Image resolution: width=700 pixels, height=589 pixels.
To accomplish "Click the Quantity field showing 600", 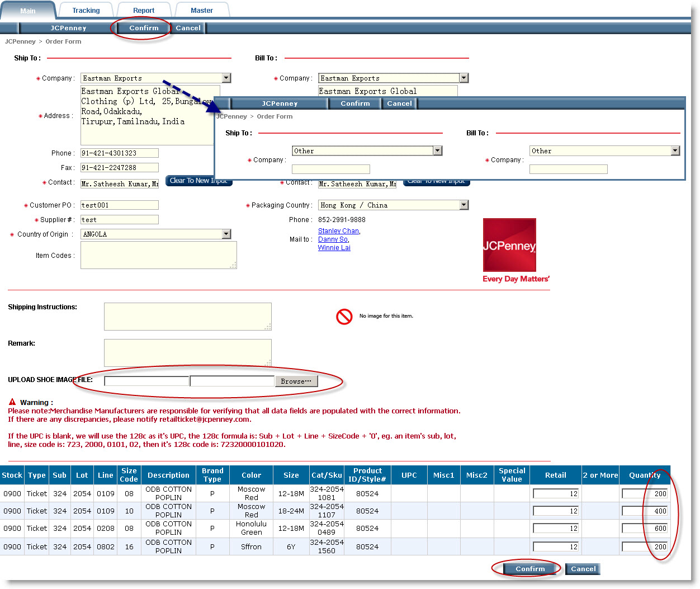I will click(x=645, y=529).
